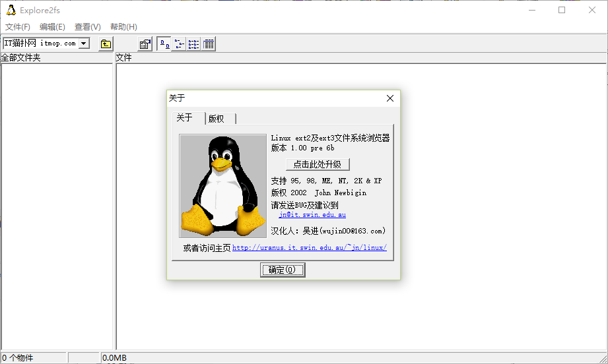608x364 pixels.
Task: Click the up-one-folder toolbar icon
Action: 106,44
